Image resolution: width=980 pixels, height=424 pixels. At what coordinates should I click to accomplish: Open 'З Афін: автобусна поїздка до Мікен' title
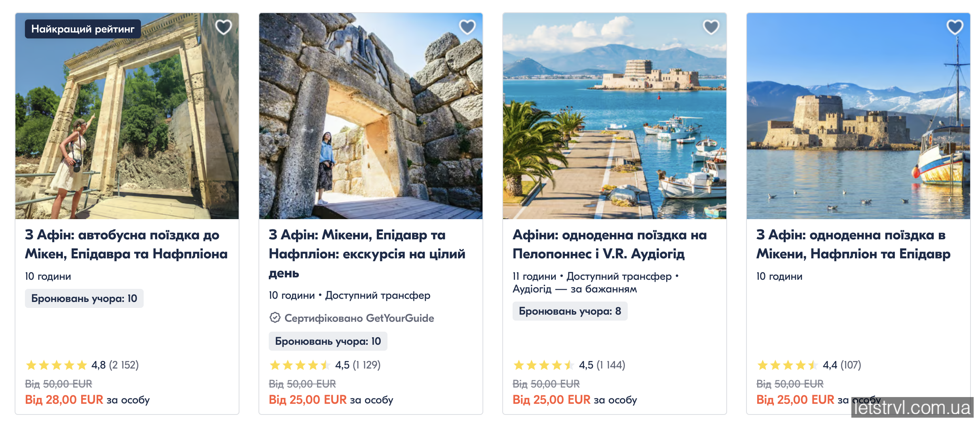(x=126, y=244)
